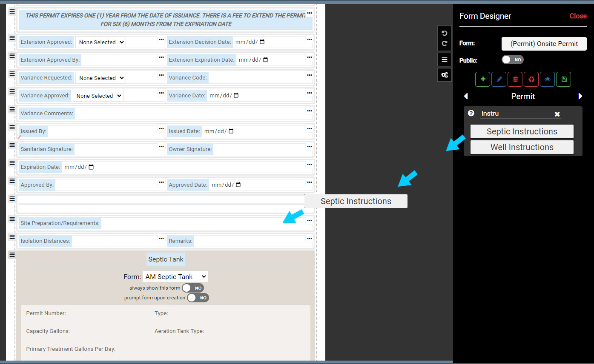Click the undo arrow icon
This screenshot has width=594, height=364.
(x=445, y=33)
